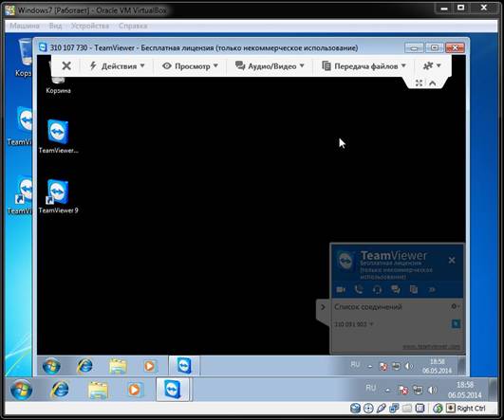
Task: Open the volume control on VM taskbar
Action: tap(432, 391)
